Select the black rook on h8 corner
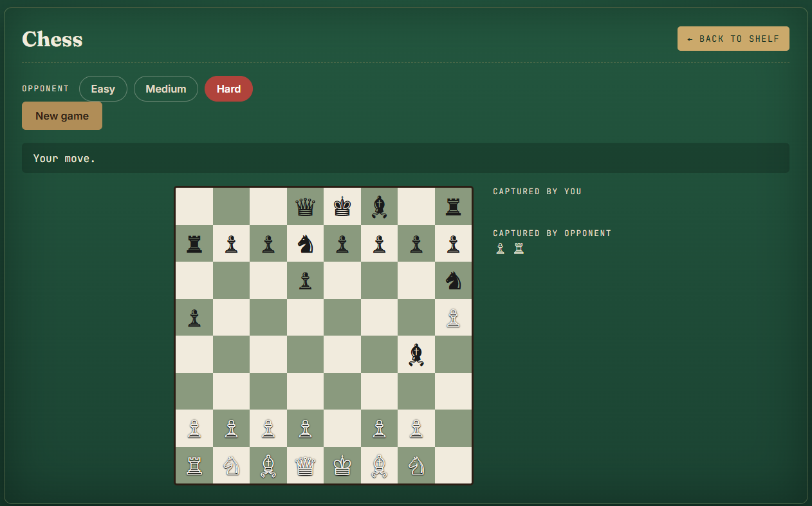The height and width of the screenshot is (506, 812). click(454, 206)
